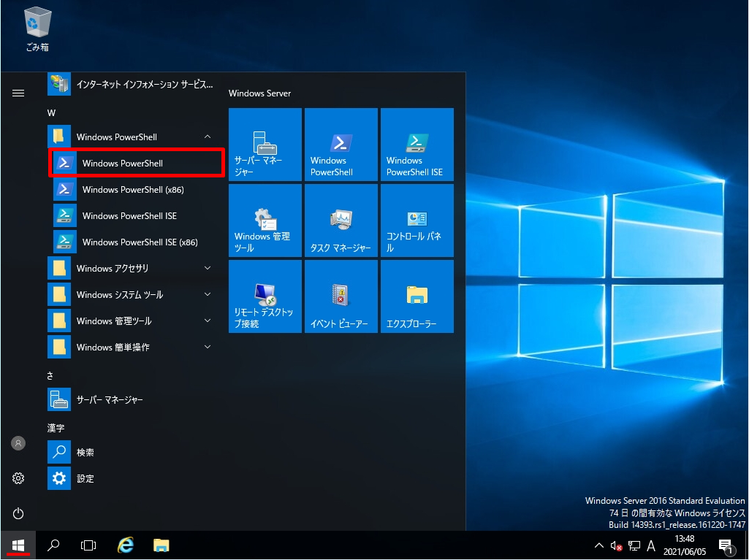Open the network tray icon
Viewport: 749px width, 560px height.
point(634,545)
